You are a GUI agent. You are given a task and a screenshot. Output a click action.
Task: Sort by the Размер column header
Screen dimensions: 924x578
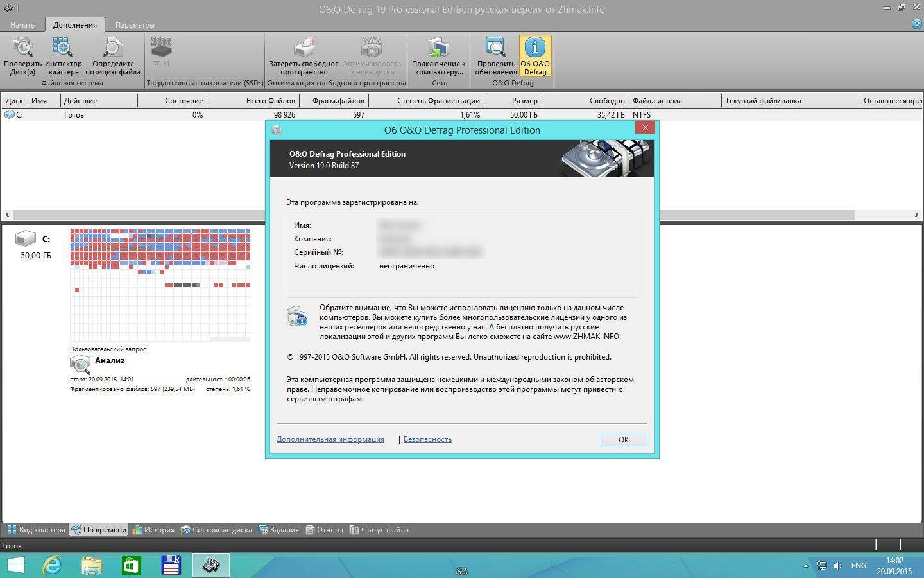click(513, 101)
